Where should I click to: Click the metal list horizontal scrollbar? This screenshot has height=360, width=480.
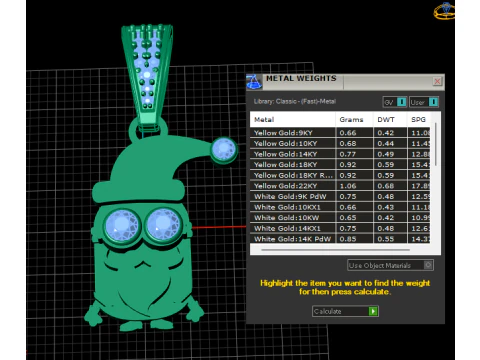point(335,249)
